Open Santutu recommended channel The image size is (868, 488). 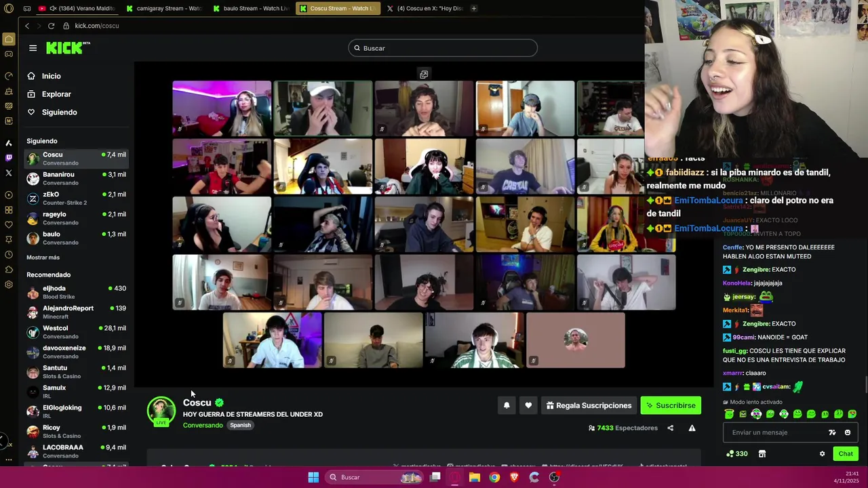76,371
